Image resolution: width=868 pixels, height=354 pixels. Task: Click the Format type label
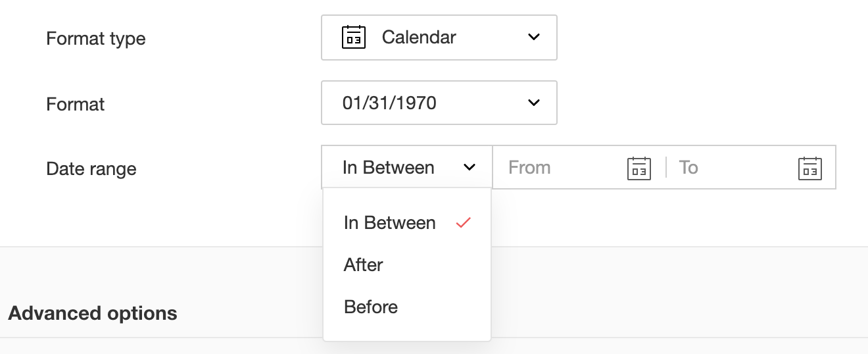96,39
